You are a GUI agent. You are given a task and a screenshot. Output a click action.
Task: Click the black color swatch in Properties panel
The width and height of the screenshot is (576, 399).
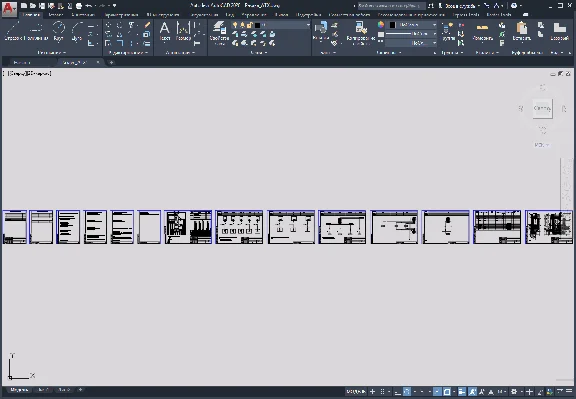[x=392, y=25]
